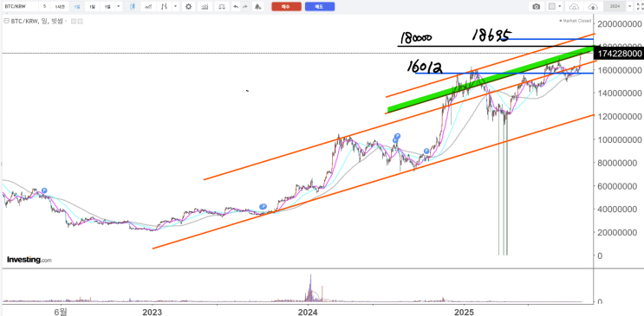Click the Market Closed status text
The height and width of the screenshot is (316, 644).
(x=575, y=21)
